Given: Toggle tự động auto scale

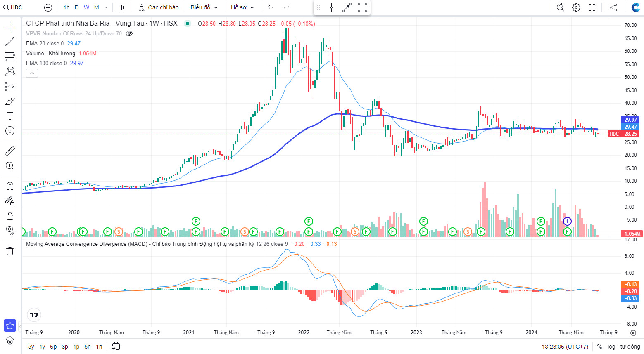Looking at the screenshot, I should pyautogui.click(x=630, y=347).
